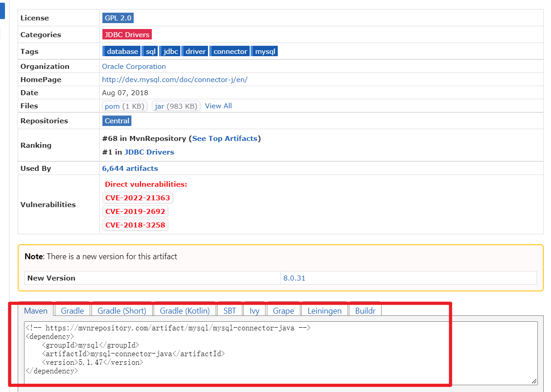Click the mvnrepository.com comment line in snippet
This screenshot has height=392, width=551.
[x=168, y=328]
